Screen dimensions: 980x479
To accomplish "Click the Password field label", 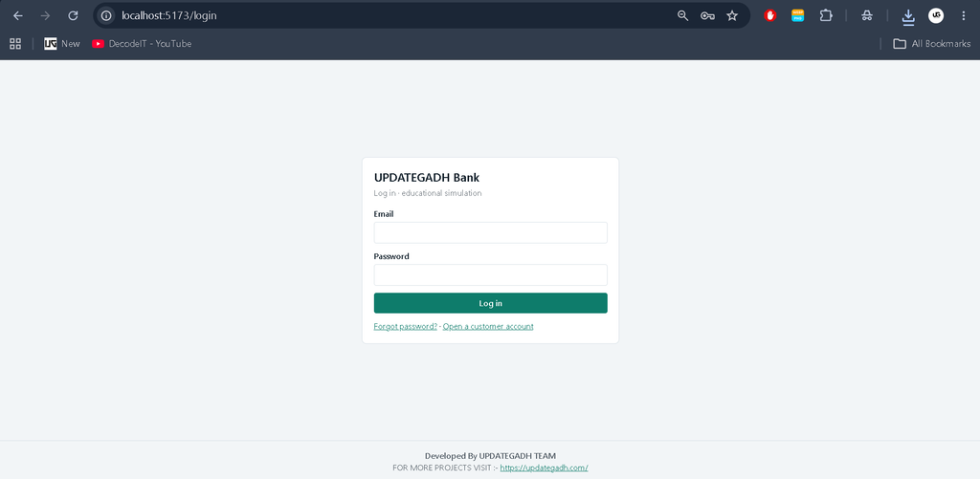I will tap(391, 256).
